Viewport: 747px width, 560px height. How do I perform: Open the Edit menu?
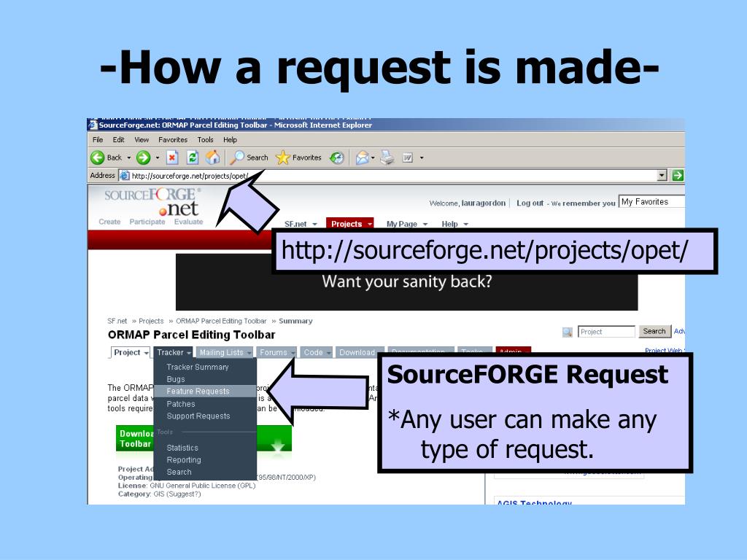119,139
